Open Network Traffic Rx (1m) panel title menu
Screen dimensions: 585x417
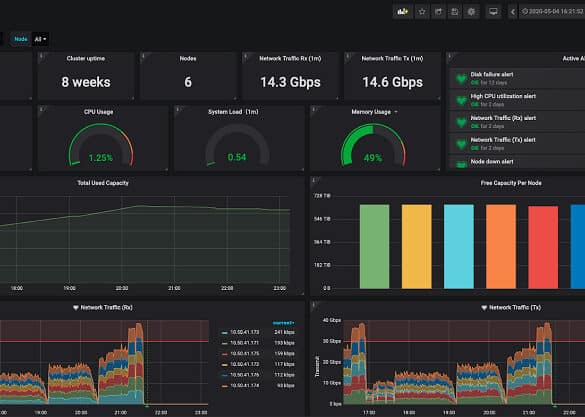[290, 59]
